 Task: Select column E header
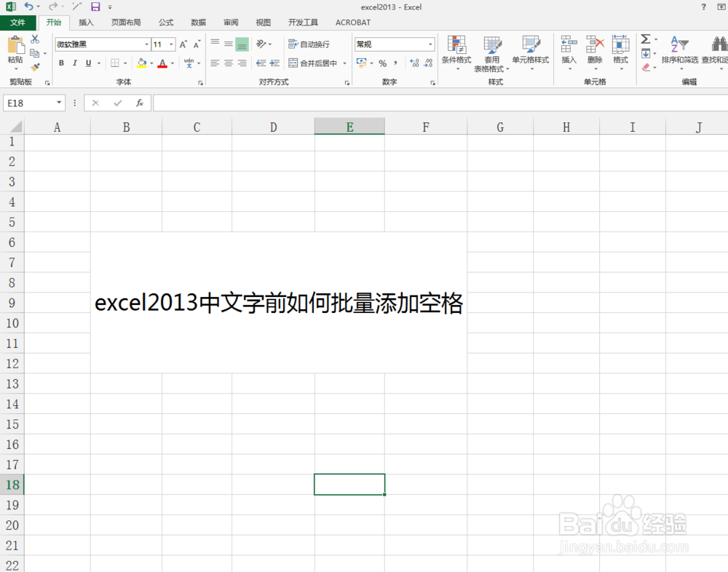(349, 127)
